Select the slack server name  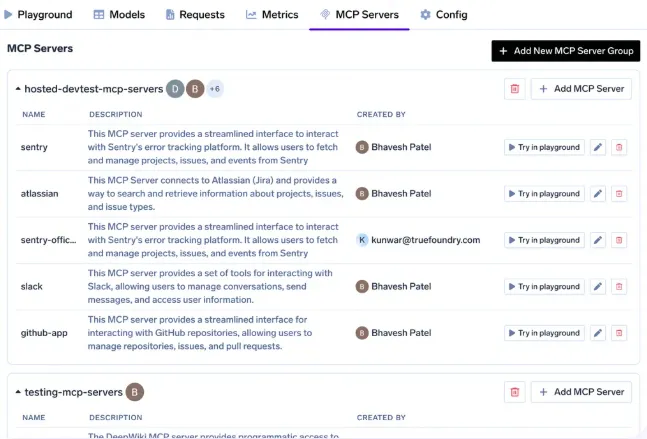point(32,286)
